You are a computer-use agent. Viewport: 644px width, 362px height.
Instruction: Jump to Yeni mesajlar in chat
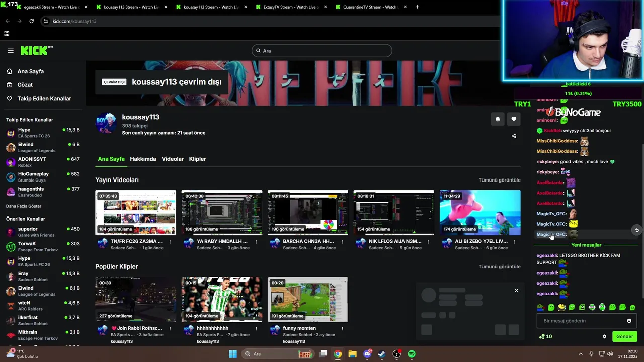click(586, 245)
